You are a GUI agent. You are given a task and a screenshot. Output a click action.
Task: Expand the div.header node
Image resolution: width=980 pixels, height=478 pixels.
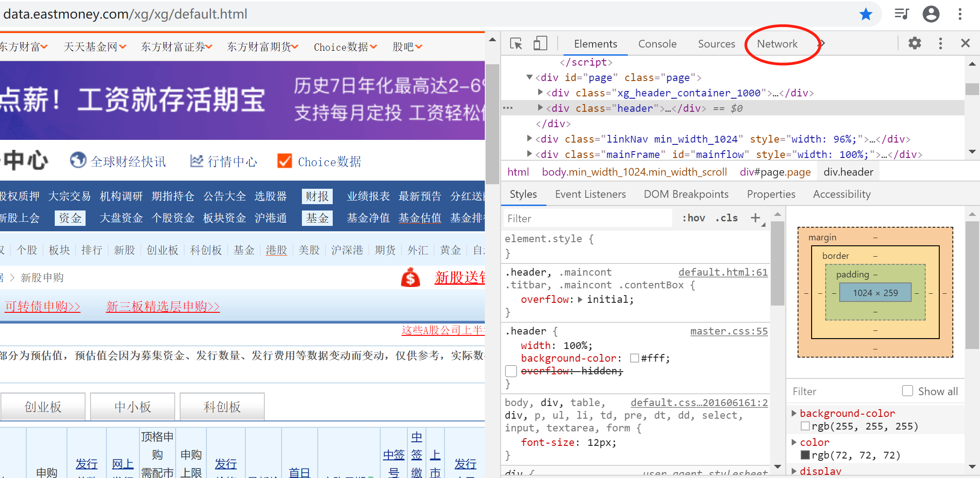540,108
